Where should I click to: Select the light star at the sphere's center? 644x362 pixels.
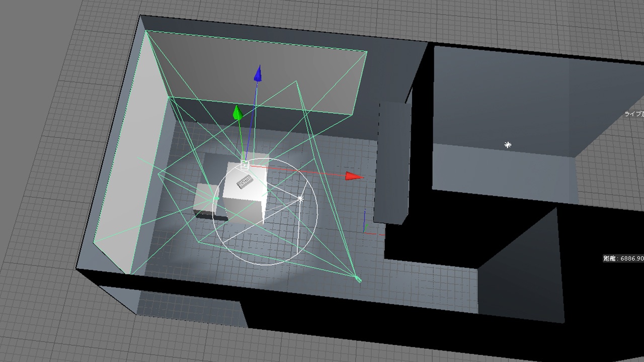coord(300,199)
